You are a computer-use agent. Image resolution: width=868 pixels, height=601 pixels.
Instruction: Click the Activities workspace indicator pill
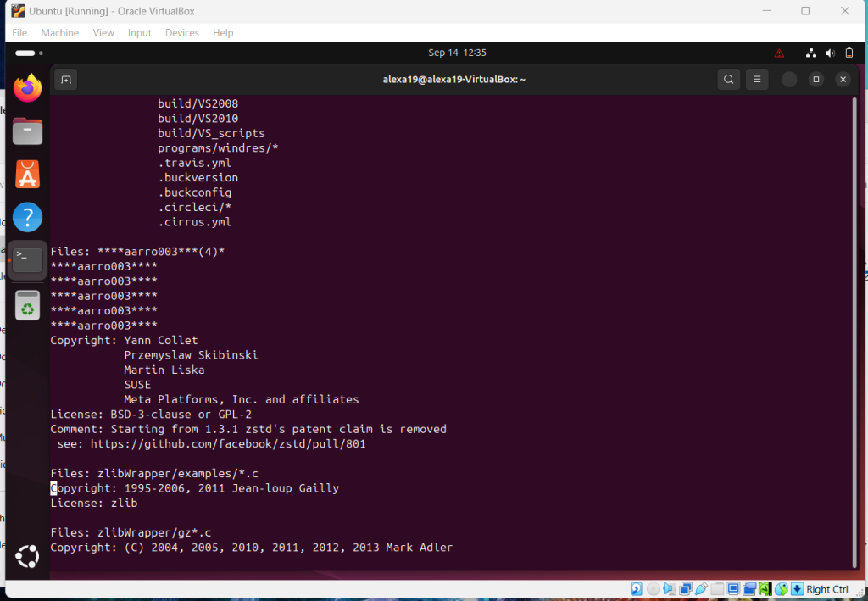[x=25, y=53]
